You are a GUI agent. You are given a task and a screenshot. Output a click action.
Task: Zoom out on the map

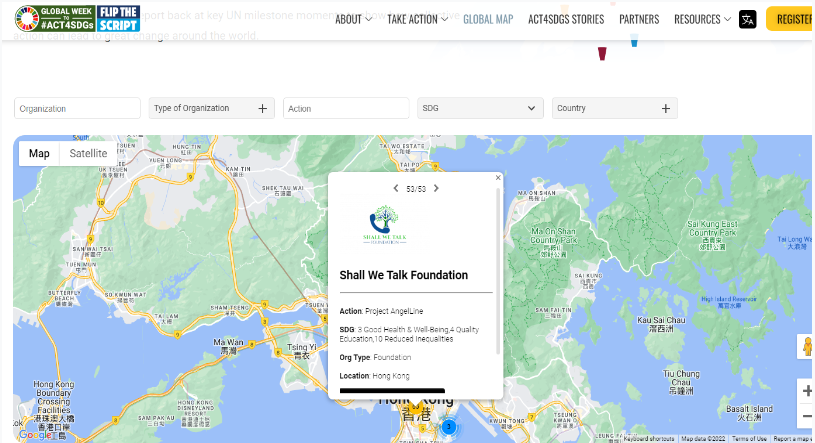pos(807,416)
